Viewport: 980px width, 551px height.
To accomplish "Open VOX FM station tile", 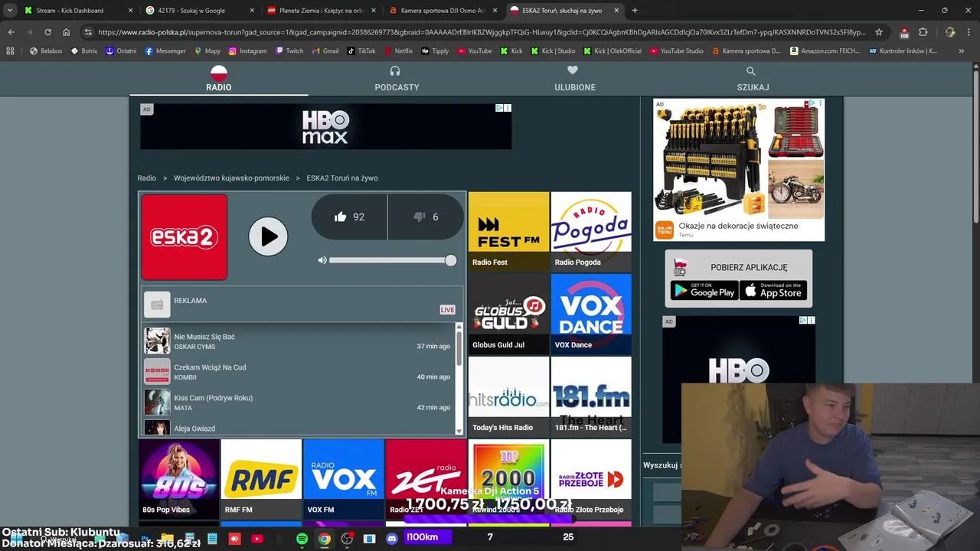I will click(x=344, y=479).
